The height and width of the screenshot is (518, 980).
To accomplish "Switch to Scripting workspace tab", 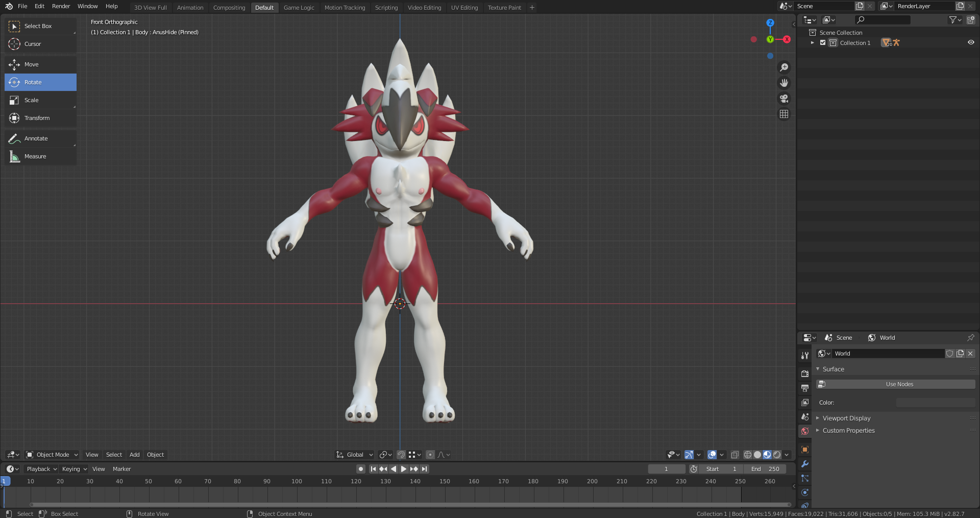I will pyautogui.click(x=386, y=8).
